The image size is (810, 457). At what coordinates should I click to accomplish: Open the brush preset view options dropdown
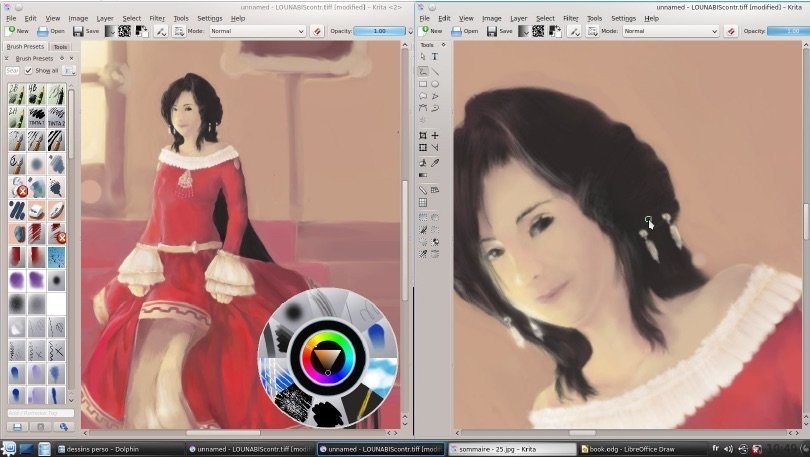[x=69, y=71]
